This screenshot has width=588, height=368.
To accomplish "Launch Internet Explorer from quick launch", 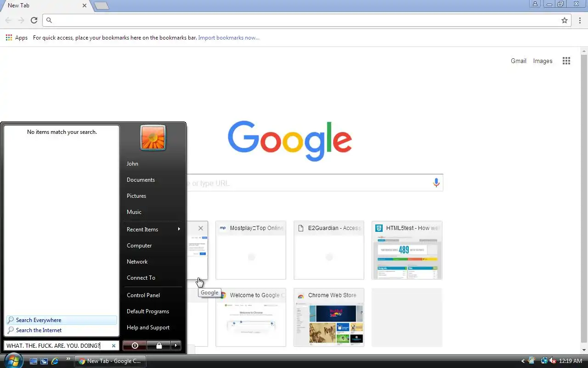I will pyautogui.click(x=55, y=361).
